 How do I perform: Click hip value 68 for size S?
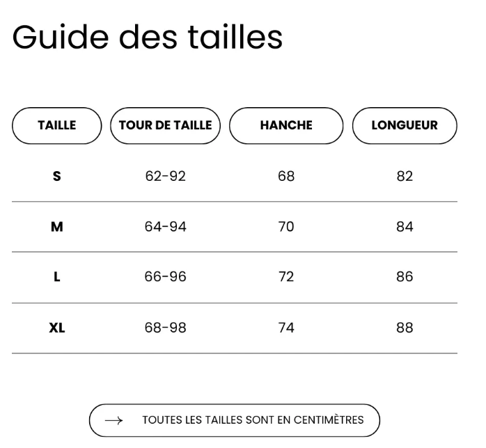pyautogui.click(x=286, y=177)
